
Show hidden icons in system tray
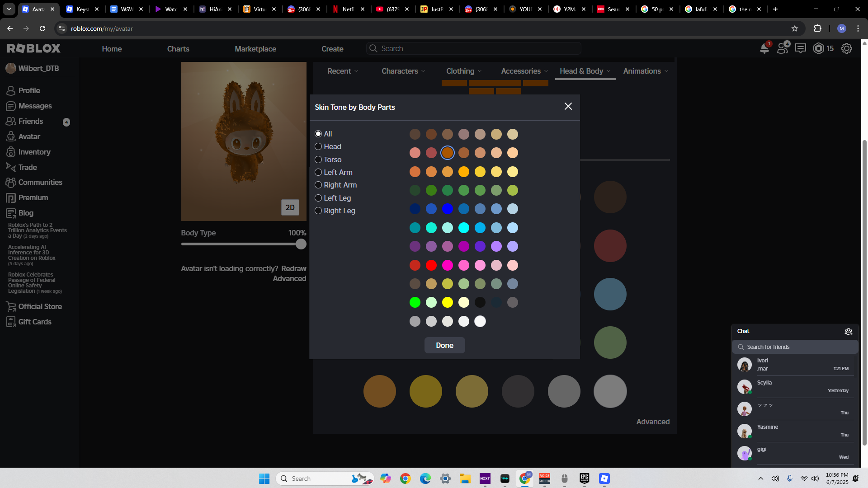(x=761, y=479)
